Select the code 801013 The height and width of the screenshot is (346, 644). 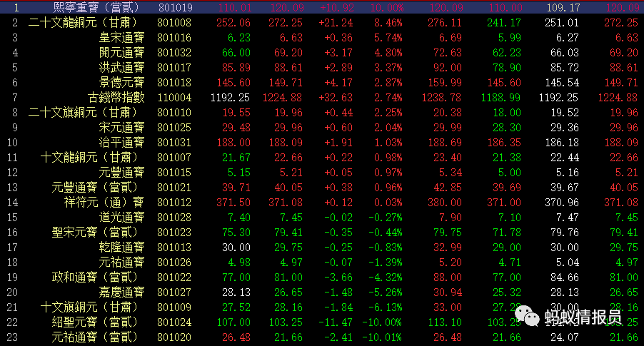pos(174,248)
